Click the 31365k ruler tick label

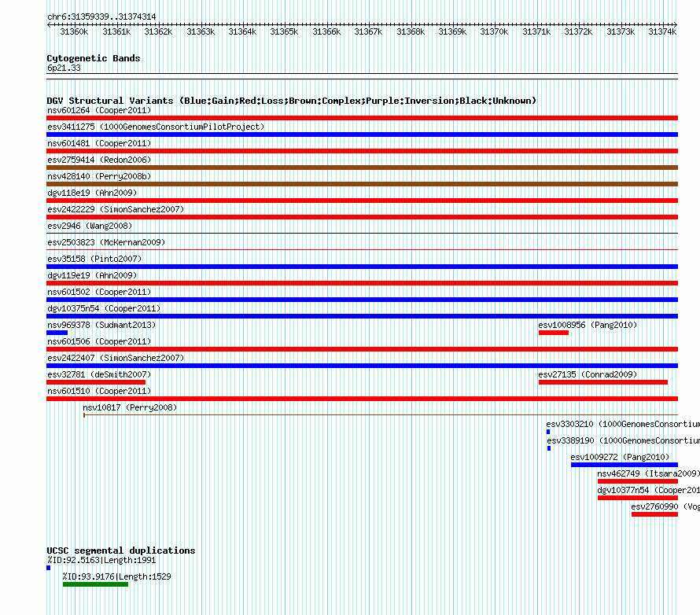284,31
